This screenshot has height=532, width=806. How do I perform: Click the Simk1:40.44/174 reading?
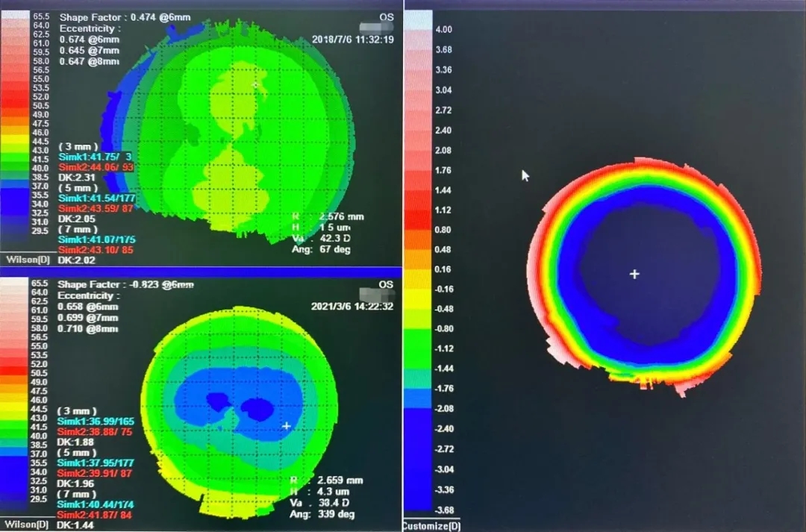(96, 504)
